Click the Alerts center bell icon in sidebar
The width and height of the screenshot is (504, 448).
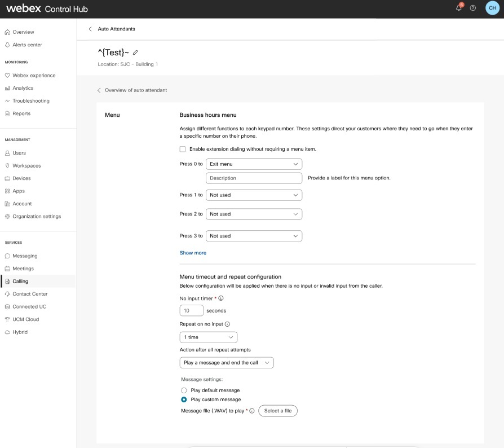(x=7, y=45)
